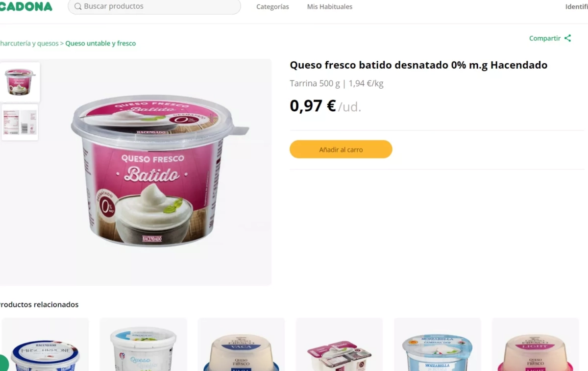Viewport: 588px width, 371px height.
Task: Click the Compartir link
Action: point(544,38)
